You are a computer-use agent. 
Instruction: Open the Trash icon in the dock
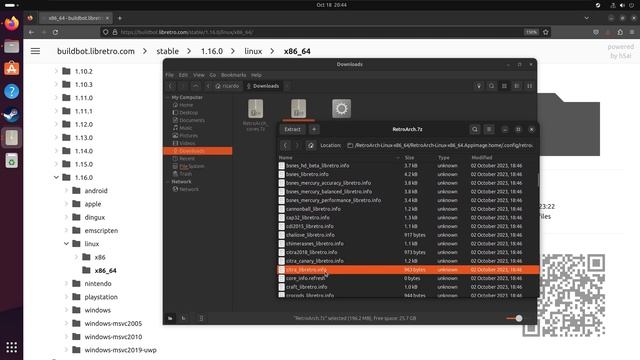click(11, 161)
